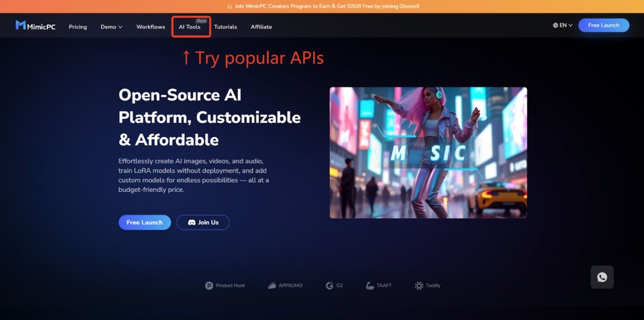Screen dimensions: 644x320
Task: Click the TAAFT logo
Action: [x=379, y=286]
